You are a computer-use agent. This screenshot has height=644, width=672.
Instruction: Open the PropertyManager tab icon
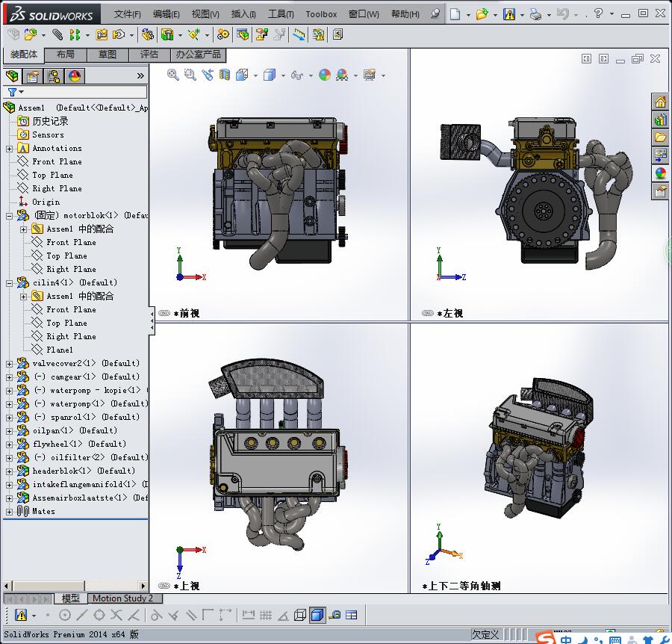coord(32,75)
